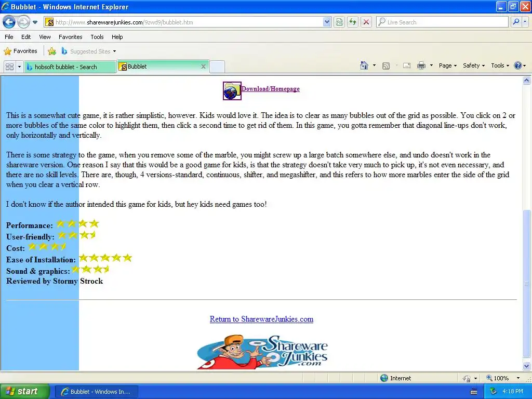This screenshot has width=532, height=399.
Task: Open the Help menu
Action: click(117, 37)
